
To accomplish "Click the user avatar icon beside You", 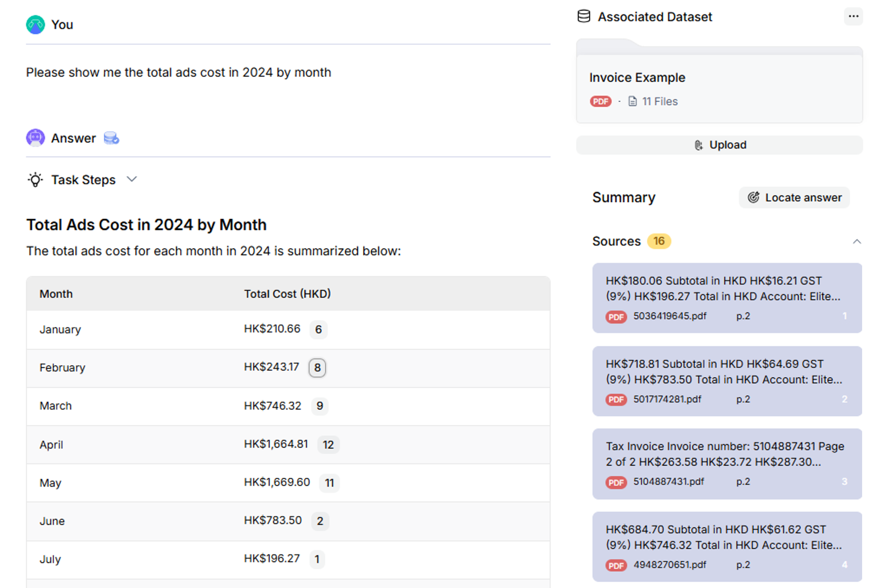I will pyautogui.click(x=35, y=25).
